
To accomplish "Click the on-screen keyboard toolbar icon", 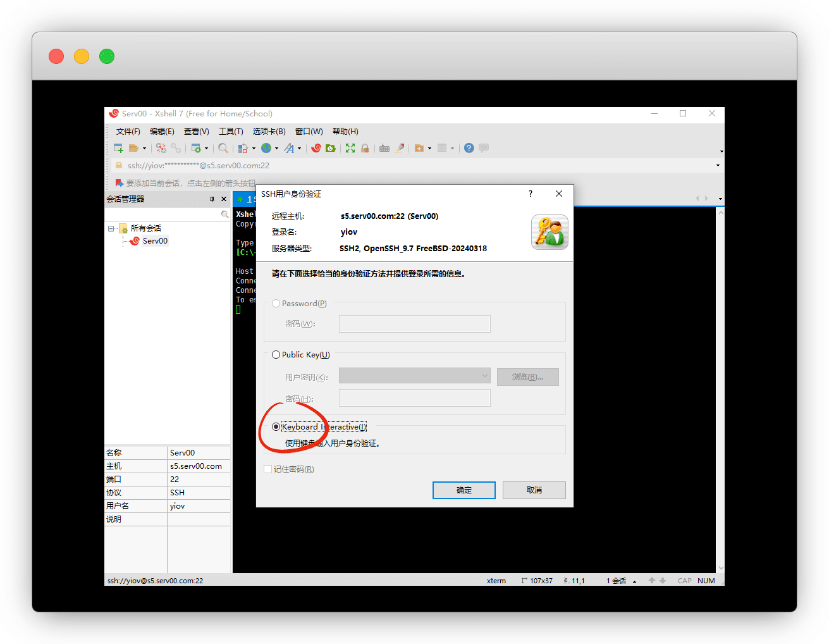I will point(384,148).
